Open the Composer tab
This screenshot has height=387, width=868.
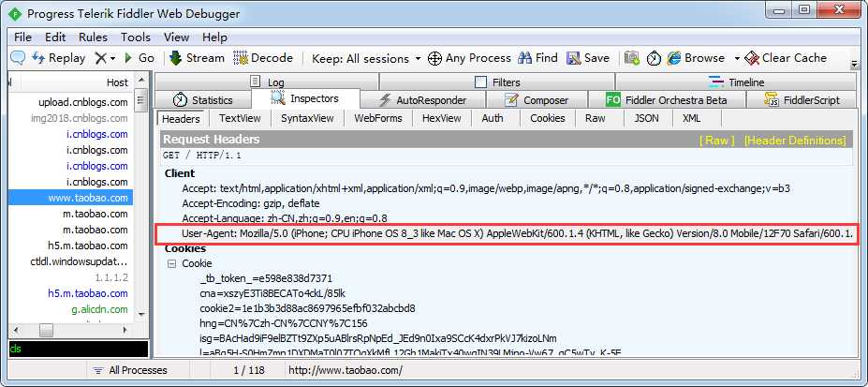[537, 100]
